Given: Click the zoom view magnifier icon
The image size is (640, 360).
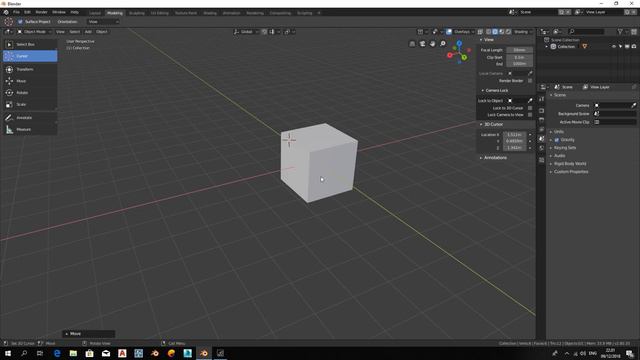Looking at the screenshot, I should [443, 44].
